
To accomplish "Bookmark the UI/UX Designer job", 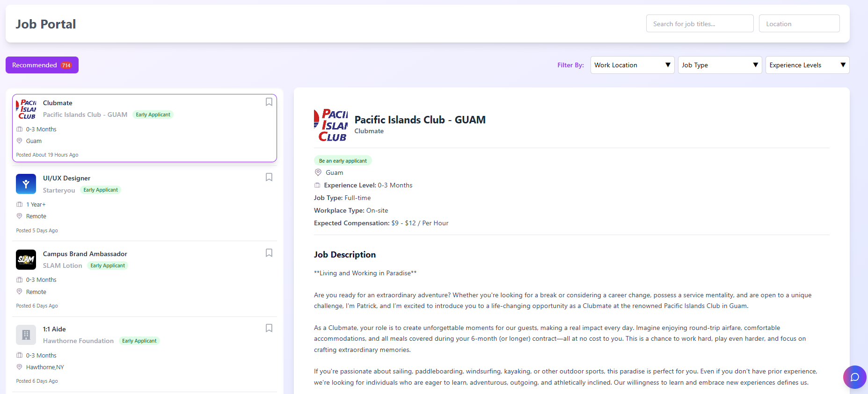I will 269,177.
